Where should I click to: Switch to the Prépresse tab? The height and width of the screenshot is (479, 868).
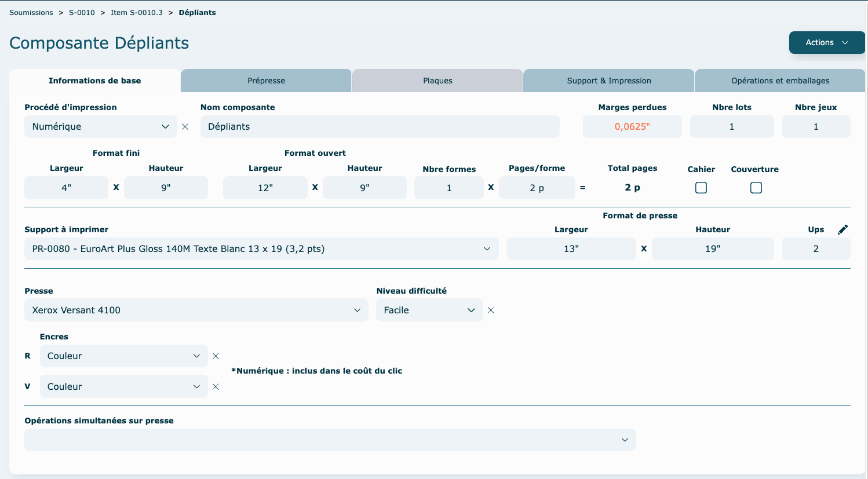coord(266,81)
